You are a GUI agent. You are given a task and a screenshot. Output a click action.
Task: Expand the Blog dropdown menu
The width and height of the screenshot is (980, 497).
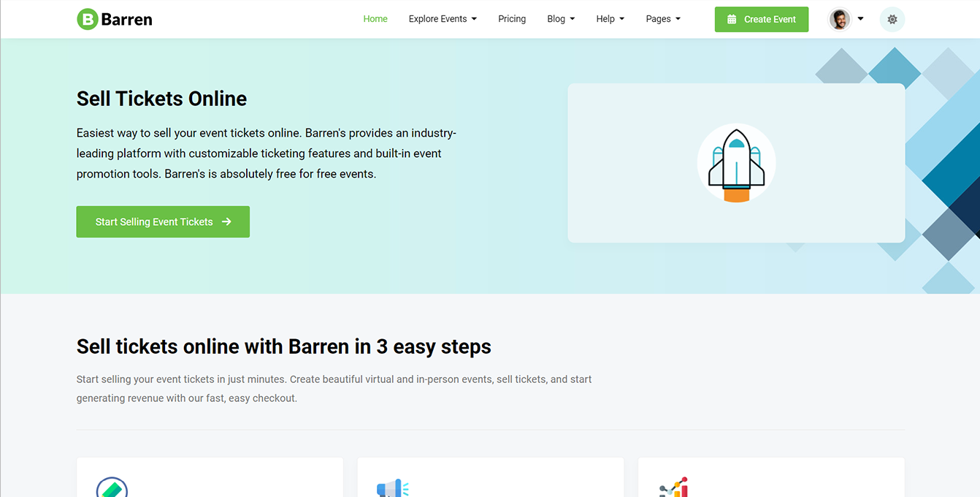(561, 19)
